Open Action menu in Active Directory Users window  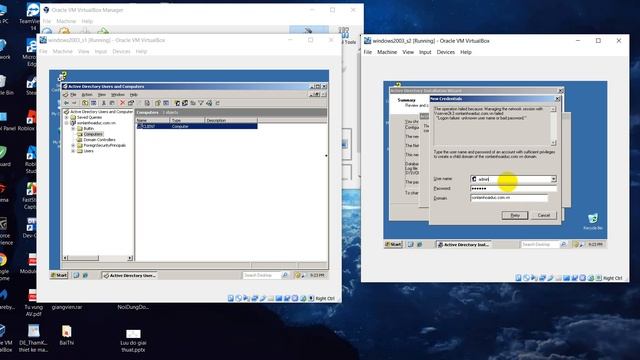tap(87, 95)
